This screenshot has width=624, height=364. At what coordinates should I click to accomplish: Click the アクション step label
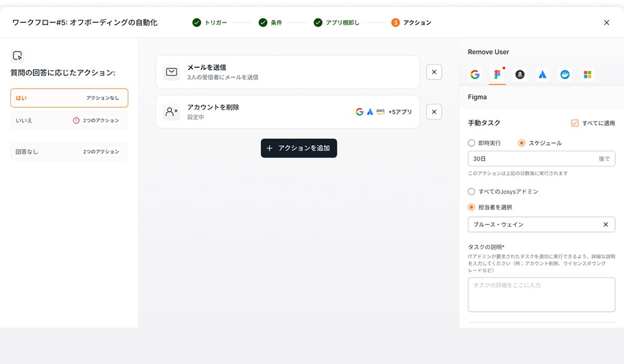click(417, 22)
